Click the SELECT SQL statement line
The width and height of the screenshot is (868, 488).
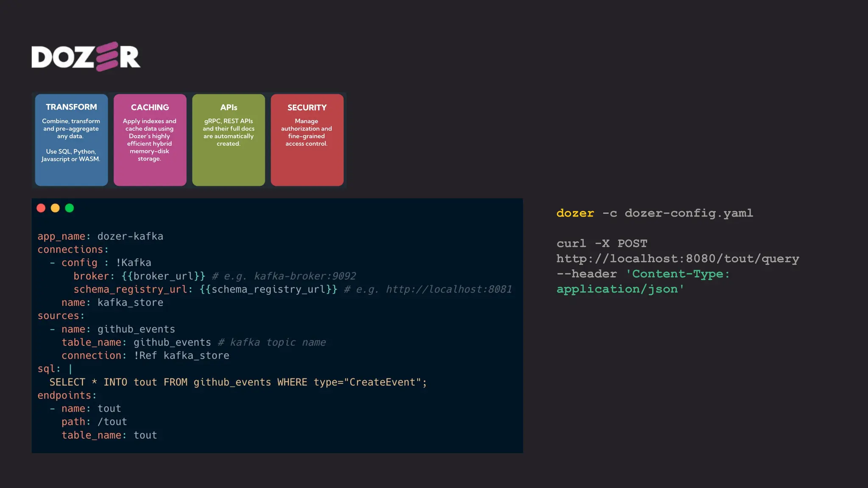[238, 382]
